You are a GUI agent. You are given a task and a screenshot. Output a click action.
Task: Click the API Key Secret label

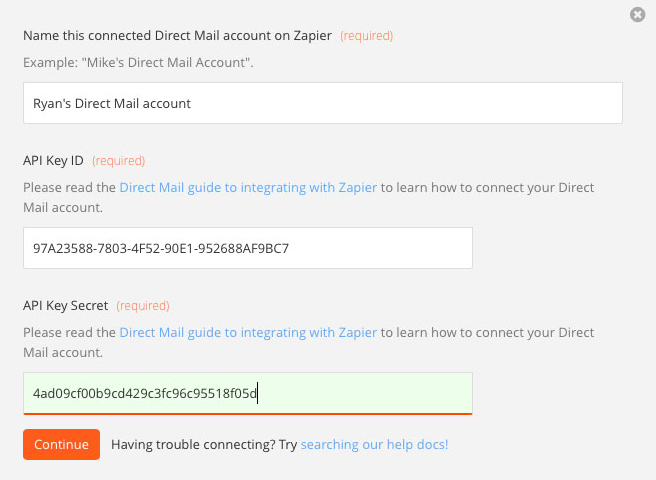(66, 305)
